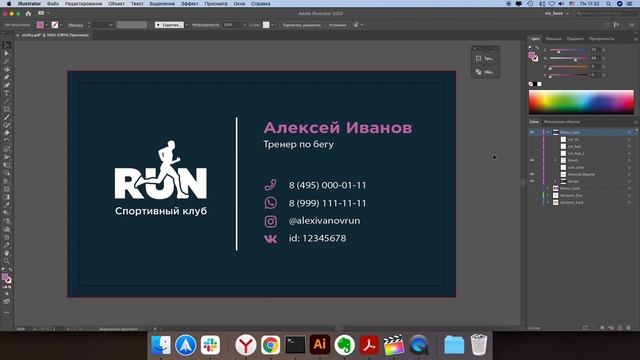Open Google Chrome from the Dock
640x360 pixels.
click(270, 345)
